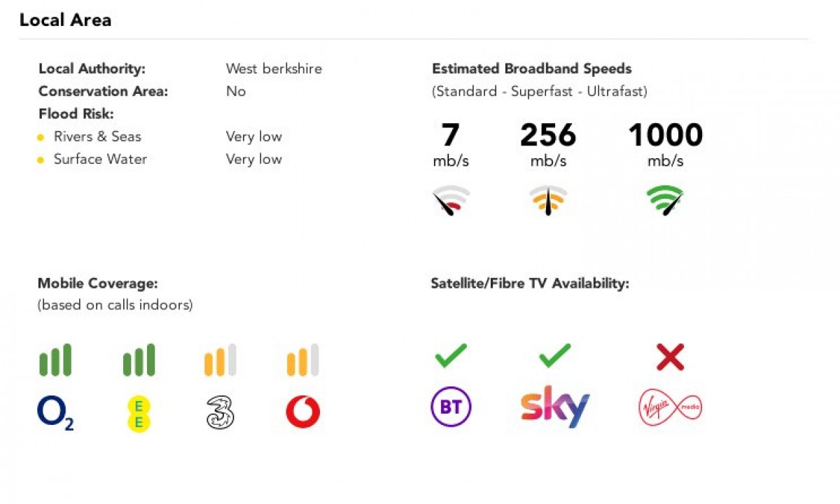This screenshot has height=504, width=840.
Task: Click yellow dot beside Rivers & Seas
Action: 41,137
